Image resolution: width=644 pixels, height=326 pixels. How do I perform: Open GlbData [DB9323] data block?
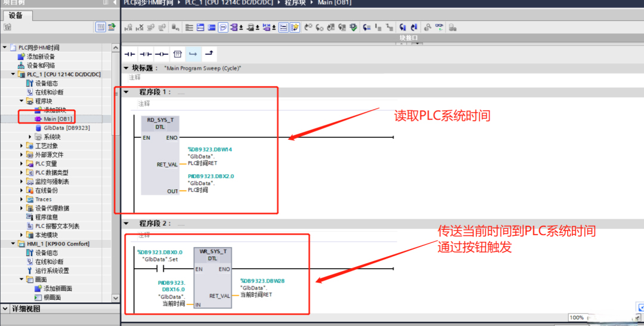[66, 128]
